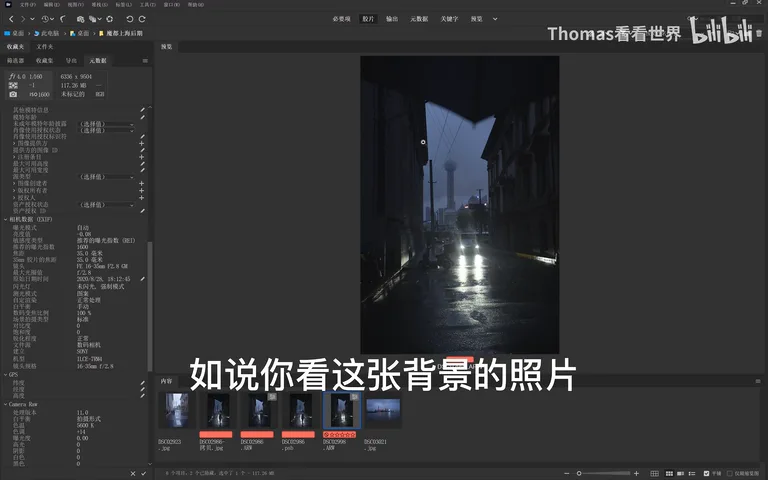The width and height of the screenshot is (768, 480).
Task: Toggle the 仅缩览图 checkbox
Action: pyautogui.click(x=730, y=474)
